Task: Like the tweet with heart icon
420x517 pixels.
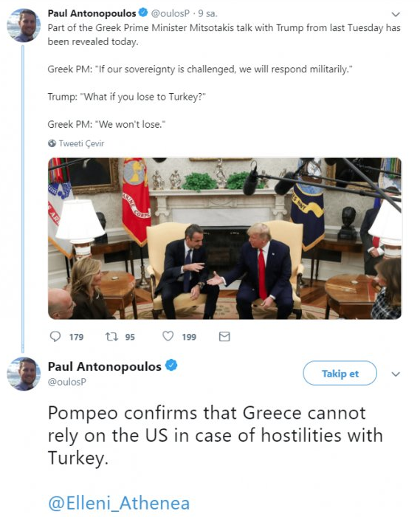Action: coord(168,336)
